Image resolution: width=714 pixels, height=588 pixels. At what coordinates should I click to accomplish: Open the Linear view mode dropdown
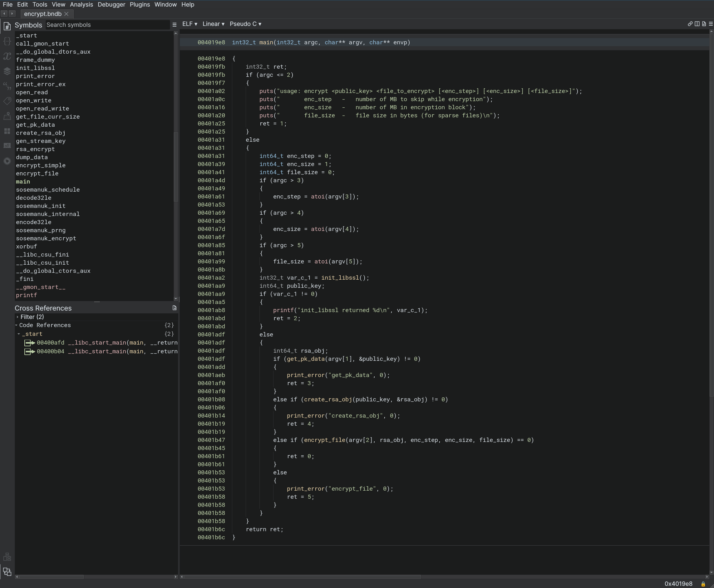[x=213, y=24]
